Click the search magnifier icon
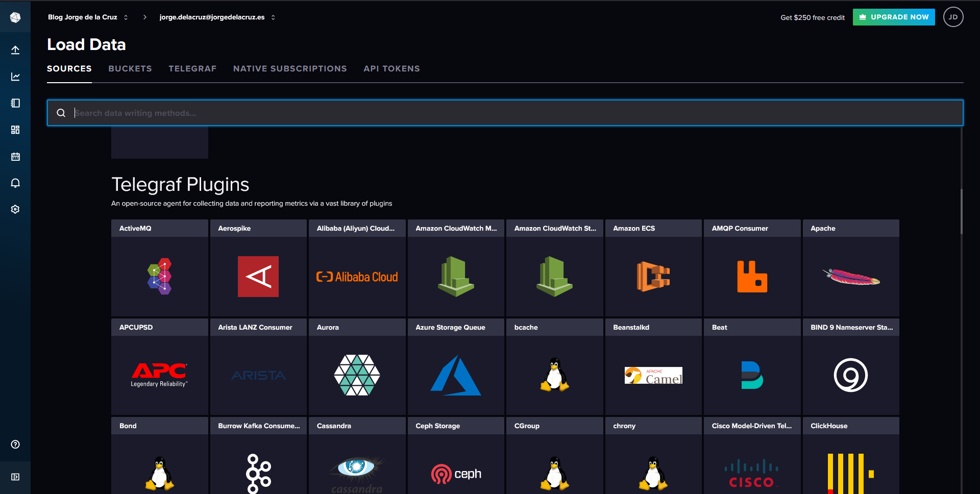Image resolution: width=980 pixels, height=494 pixels. [x=61, y=113]
